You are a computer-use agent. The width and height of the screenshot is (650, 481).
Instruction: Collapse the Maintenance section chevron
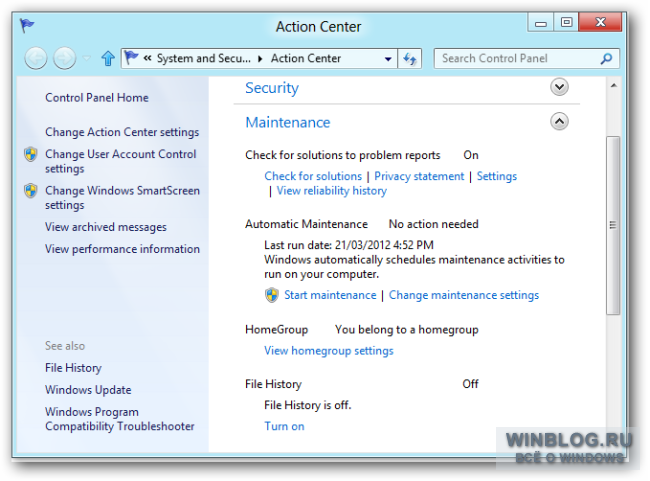[x=559, y=121]
